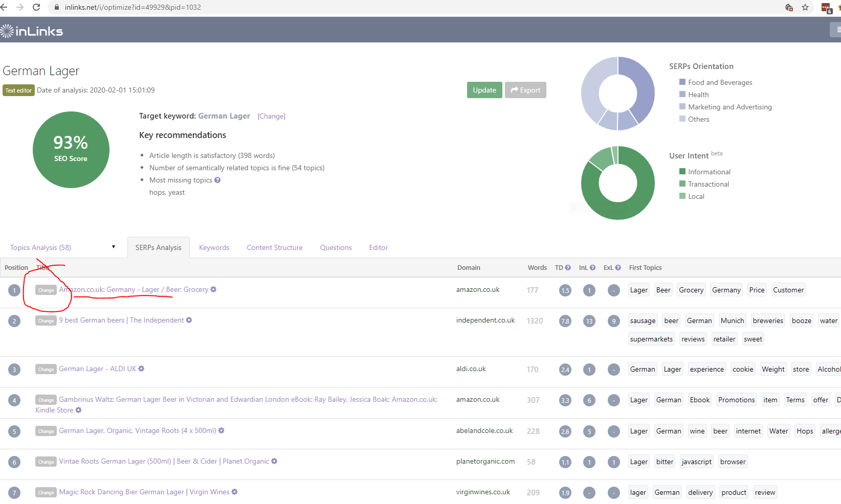Click the Informational legend swatch
Image resolution: width=841 pixels, height=504 pixels.
pyautogui.click(x=682, y=171)
